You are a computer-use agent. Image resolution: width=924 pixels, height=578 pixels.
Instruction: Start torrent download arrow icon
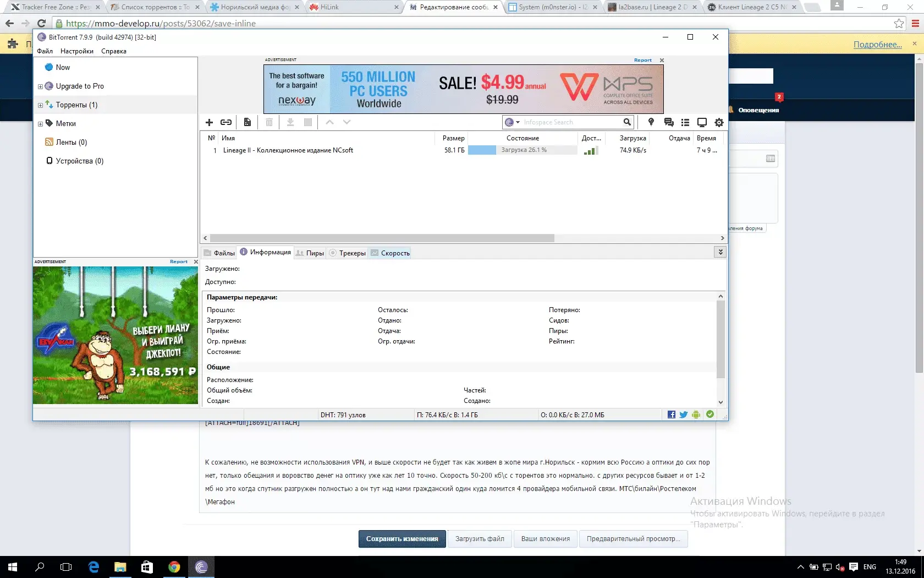pyautogui.click(x=290, y=122)
